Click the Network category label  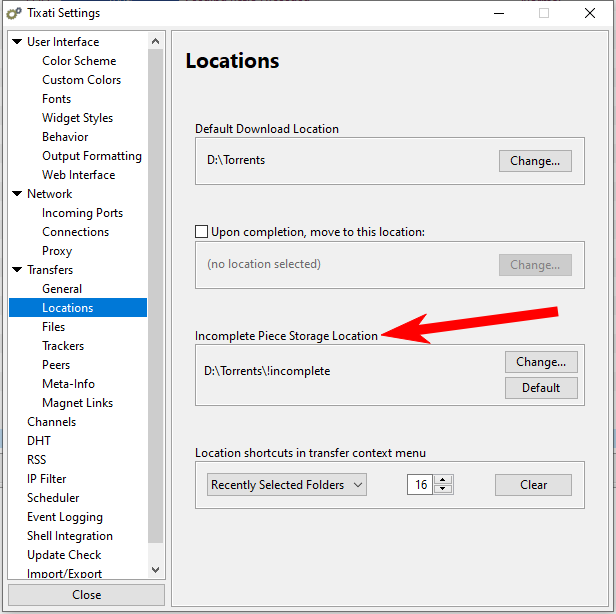pyautogui.click(x=50, y=194)
